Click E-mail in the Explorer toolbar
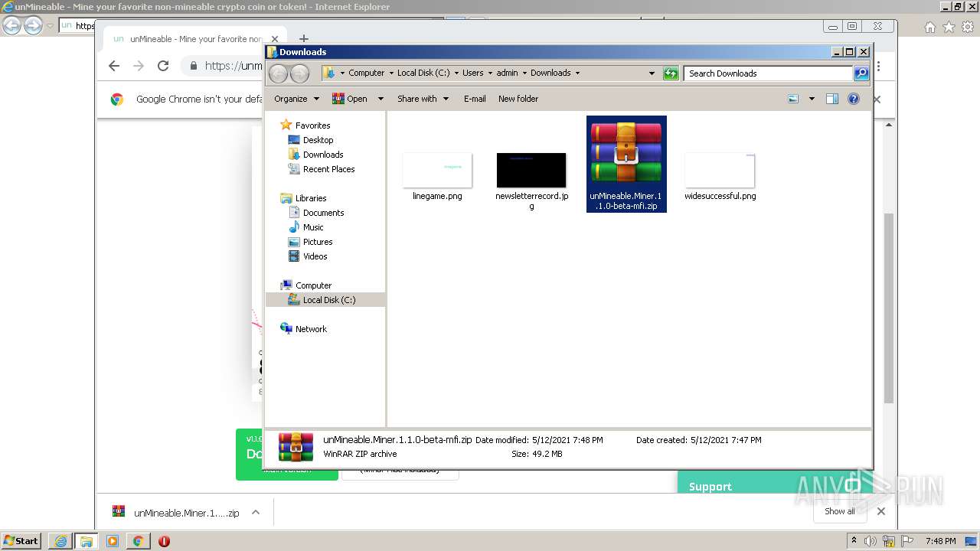The image size is (980, 551). point(475,99)
